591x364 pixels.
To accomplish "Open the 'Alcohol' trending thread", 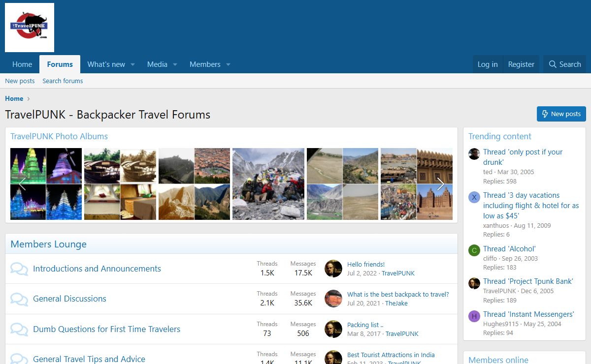I will coord(509,249).
